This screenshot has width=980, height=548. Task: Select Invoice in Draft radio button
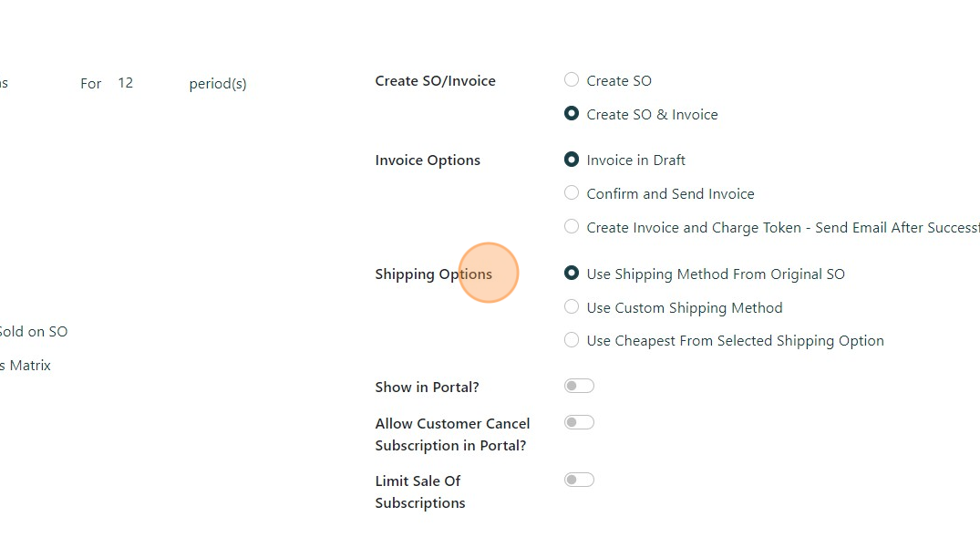tap(572, 160)
